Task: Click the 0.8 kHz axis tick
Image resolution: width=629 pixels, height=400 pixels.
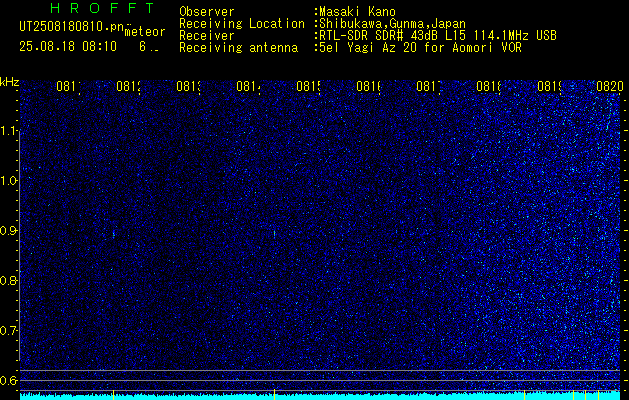Action: click(x=8, y=280)
